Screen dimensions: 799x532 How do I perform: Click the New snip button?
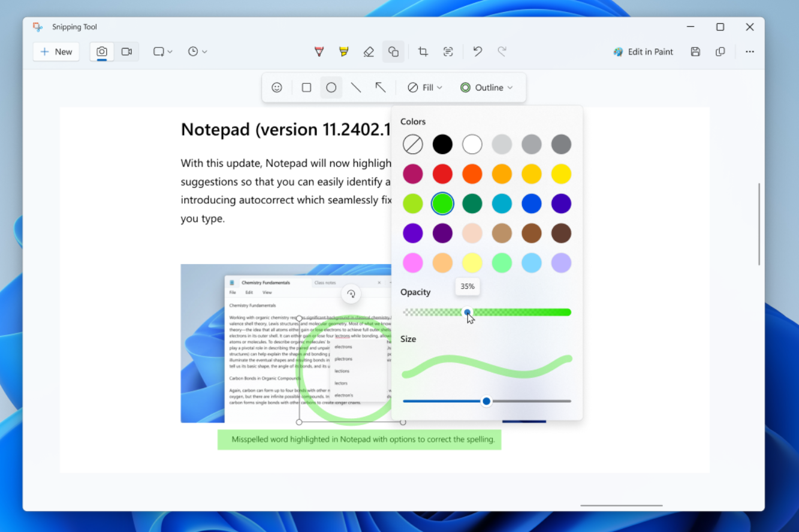pos(56,52)
